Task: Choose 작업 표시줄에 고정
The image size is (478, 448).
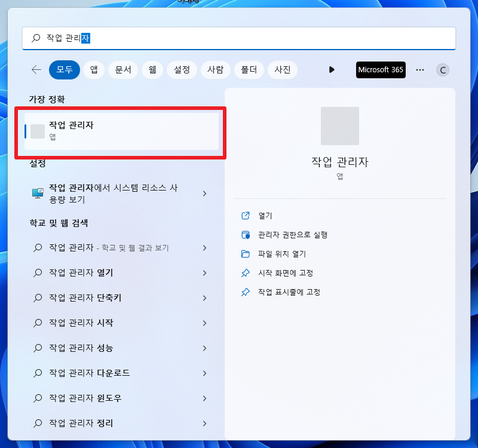Action: (x=289, y=292)
